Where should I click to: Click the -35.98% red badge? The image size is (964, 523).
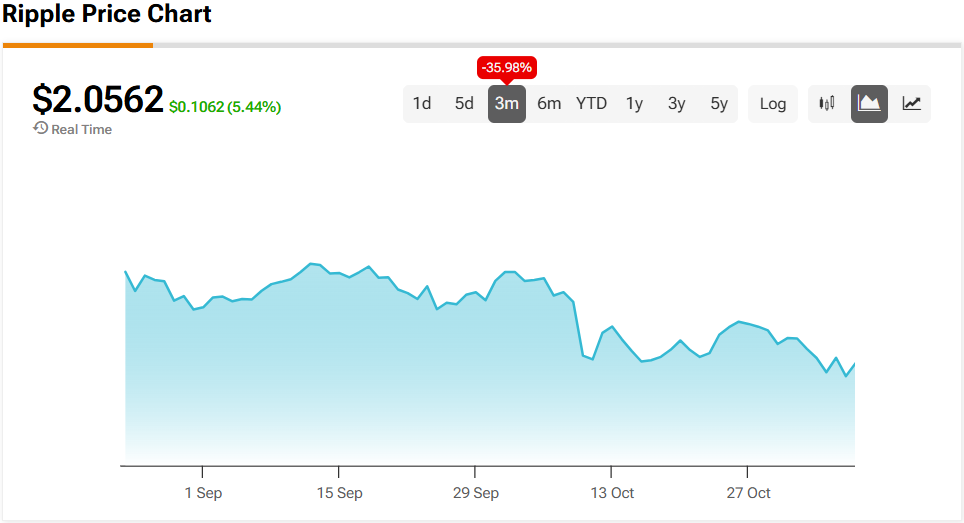(507, 68)
